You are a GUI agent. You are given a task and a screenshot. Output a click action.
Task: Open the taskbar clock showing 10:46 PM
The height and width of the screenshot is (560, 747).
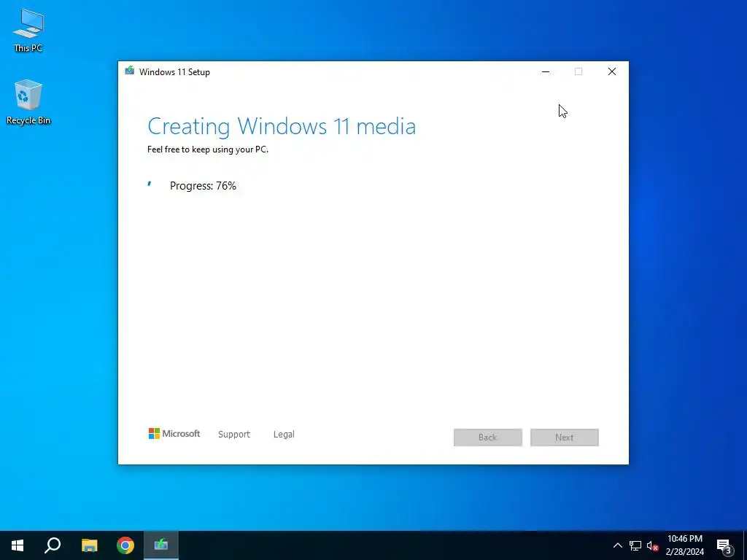(x=684, y=545)
